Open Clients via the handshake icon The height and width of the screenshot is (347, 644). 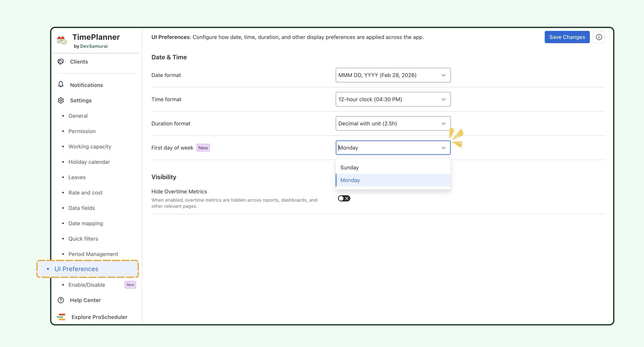click(61, 62)
